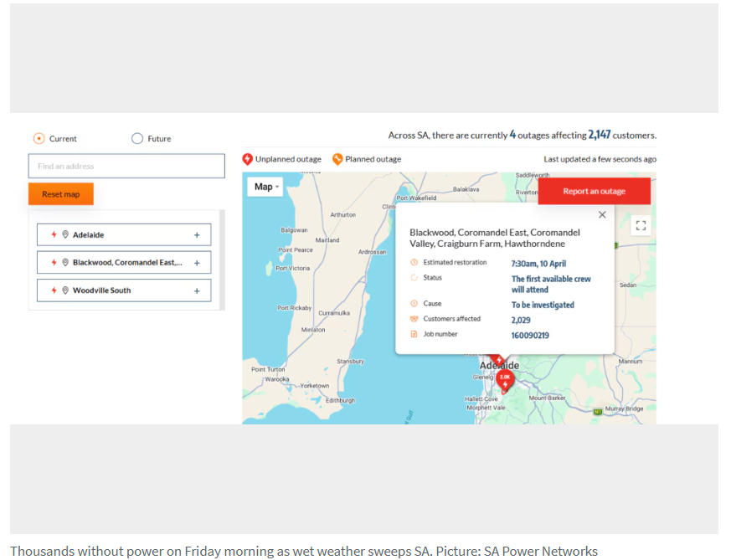Click the fullscreen map icon

pos(641,225)
